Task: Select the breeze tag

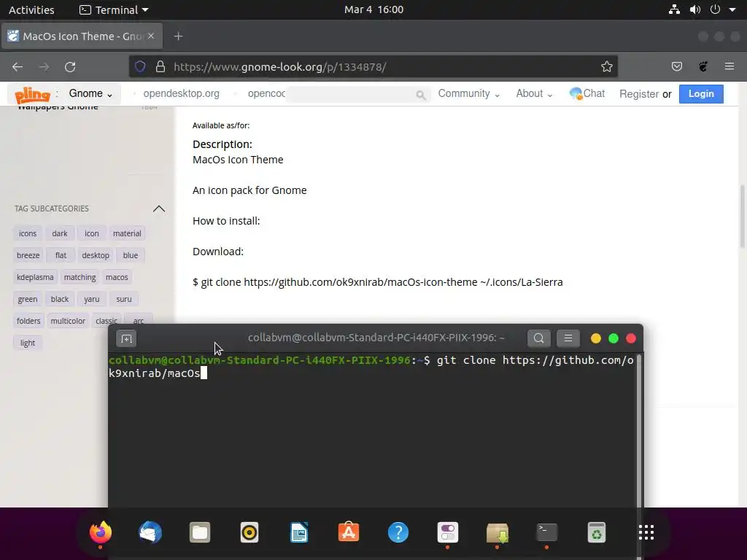Action: [28, 256]
